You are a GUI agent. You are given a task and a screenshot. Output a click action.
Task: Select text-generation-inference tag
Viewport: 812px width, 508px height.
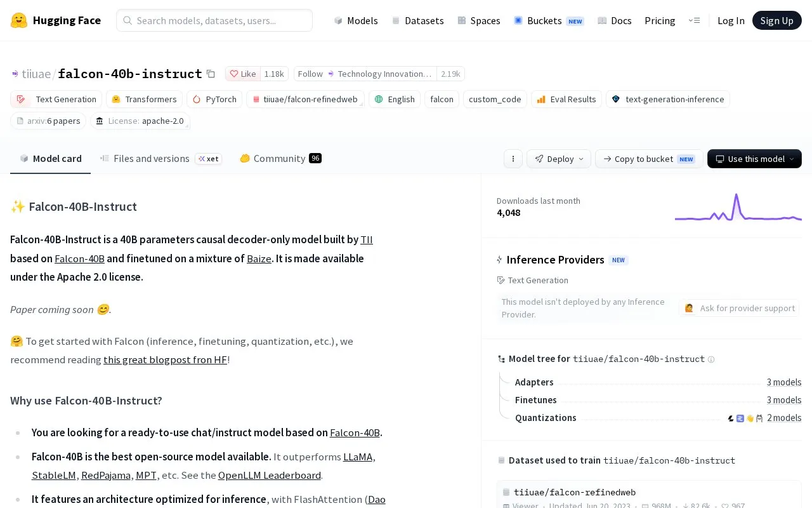(668, 99)
